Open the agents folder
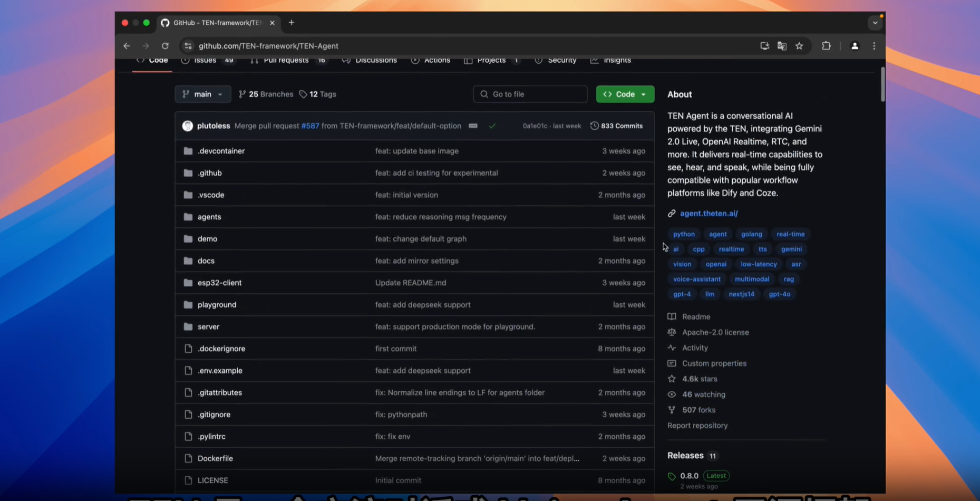This screenshot has height=501, width=980. [x=209, y=217]
